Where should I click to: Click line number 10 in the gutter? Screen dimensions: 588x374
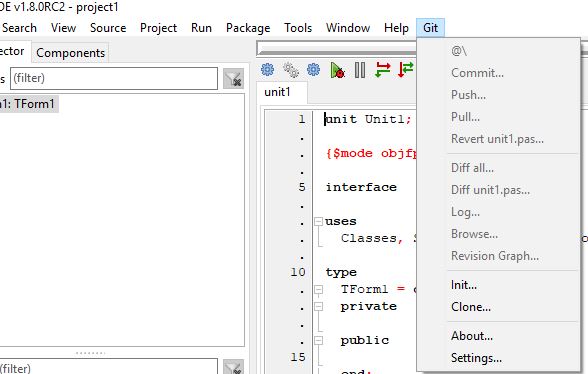point(298,272)
